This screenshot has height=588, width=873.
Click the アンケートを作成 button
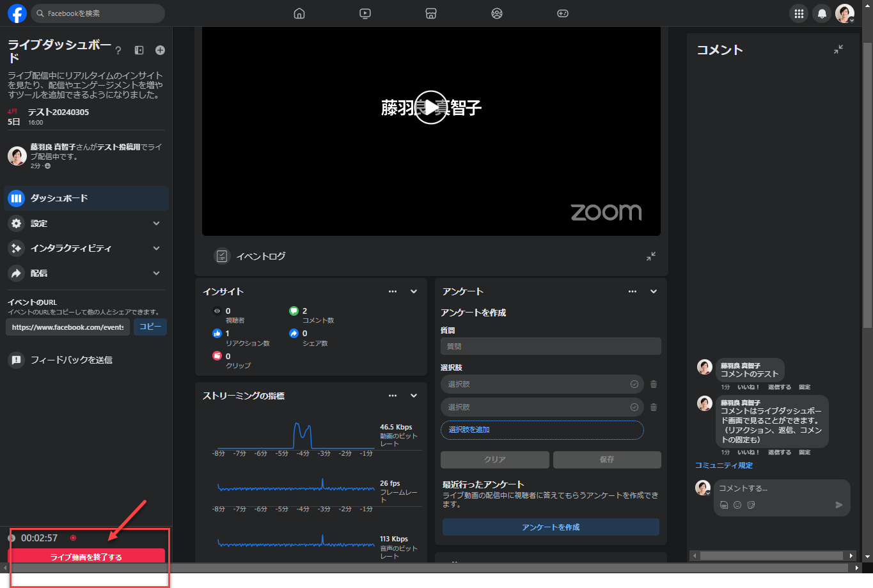click(x=551, y=527)
